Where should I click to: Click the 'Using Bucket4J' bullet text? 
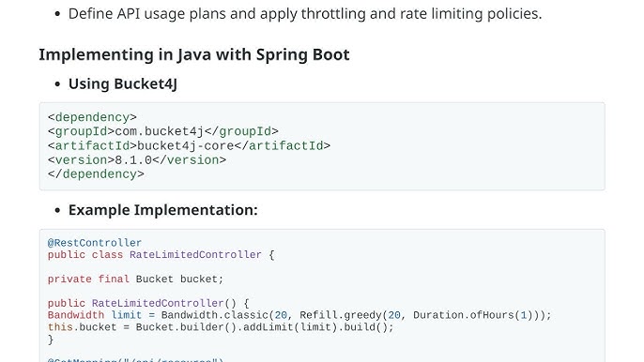tap(123, 83)
